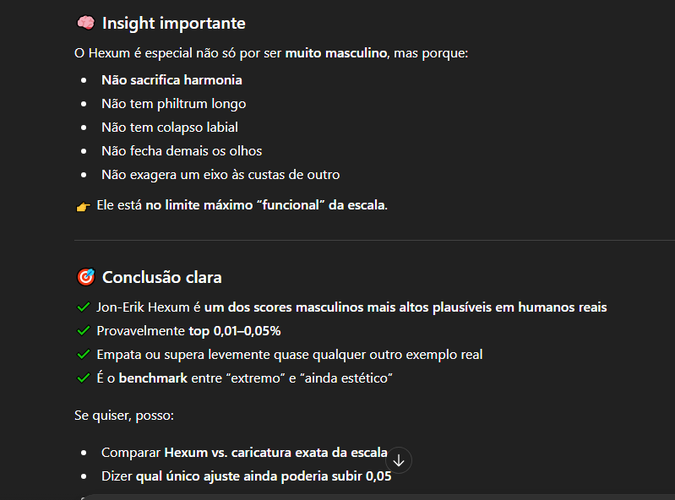This screenshot has height=500, width=675.
Task: Click the message input box edge at bottom
Action: [378, 497]
